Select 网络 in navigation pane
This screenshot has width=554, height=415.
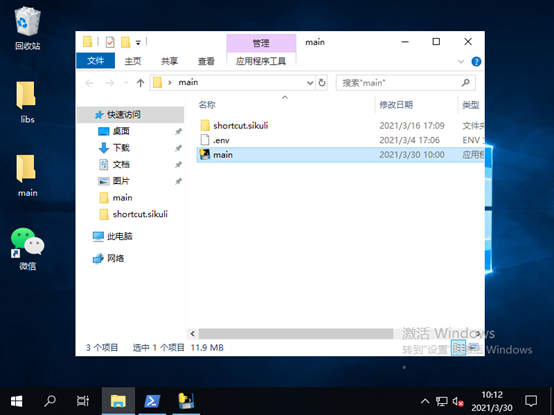point(115,259)
